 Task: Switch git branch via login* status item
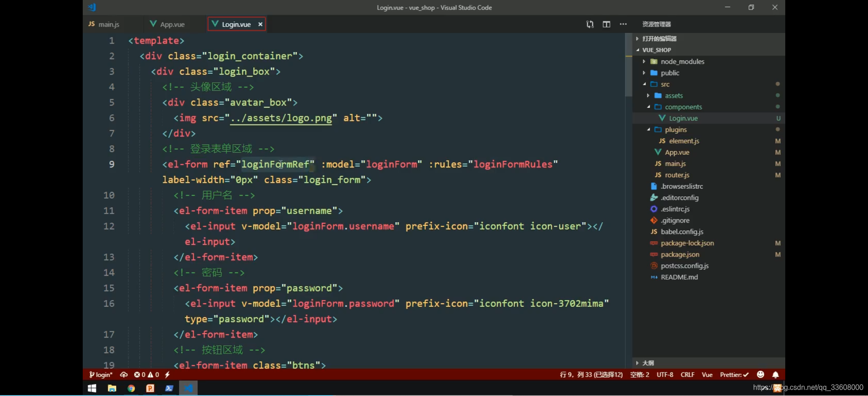coord(101,375)
